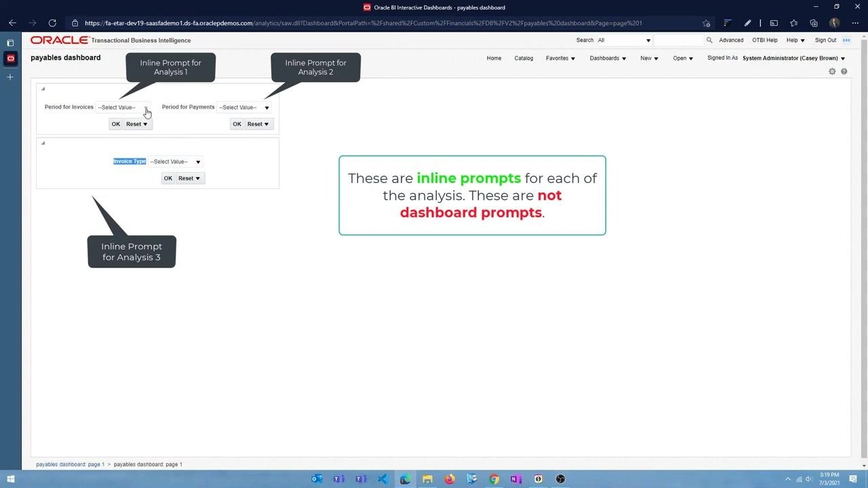Expand the Reset menu for Invoice Type
The height and width of the screenshot is (488, 868).
pyautogui.click(x=189, y=178)
